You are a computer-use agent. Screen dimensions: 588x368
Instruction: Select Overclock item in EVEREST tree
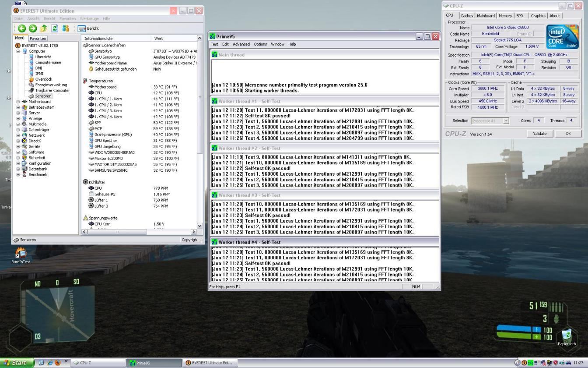click(43, 79)
